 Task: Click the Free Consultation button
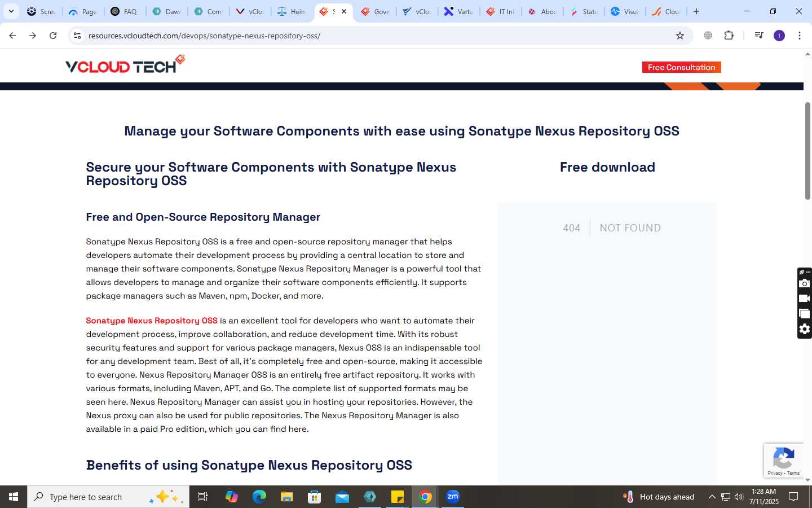681,67
